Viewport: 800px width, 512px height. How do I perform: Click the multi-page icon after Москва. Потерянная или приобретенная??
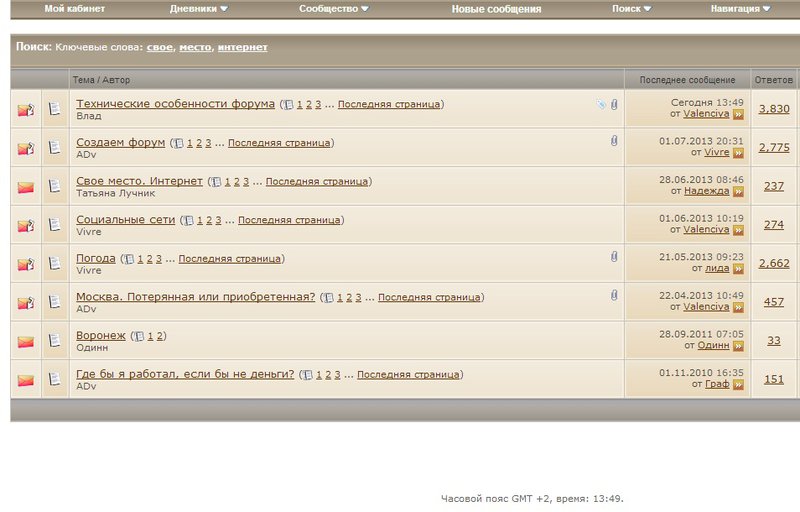327,298
